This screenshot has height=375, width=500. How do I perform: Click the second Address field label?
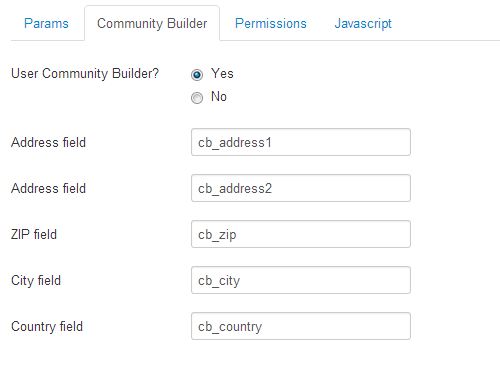click(x=48, y=188)
